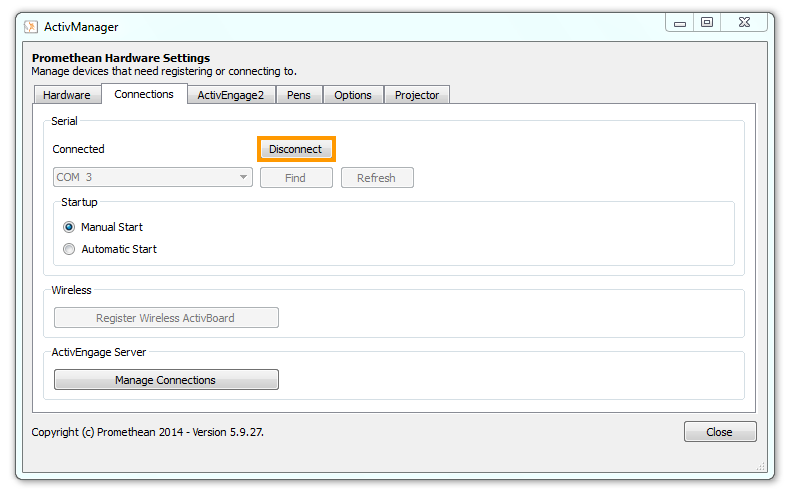Click the copyright version 5.9.27 text
The width and height of the screenshot is (790, 496).
(147, 432)
